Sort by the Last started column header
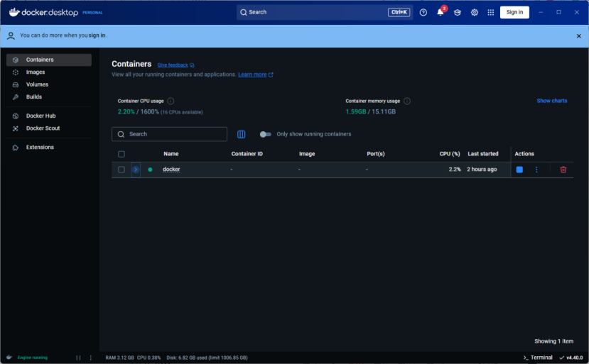Viewport: 589px width, 364px height. [x=482, y=154]
